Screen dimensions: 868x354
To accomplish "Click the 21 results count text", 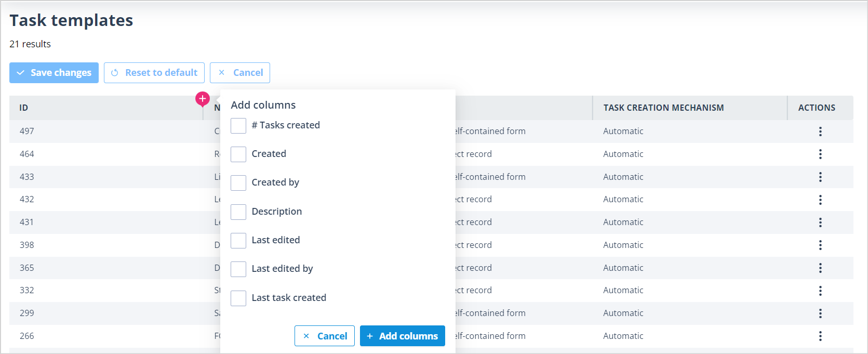I will (30, 44).
